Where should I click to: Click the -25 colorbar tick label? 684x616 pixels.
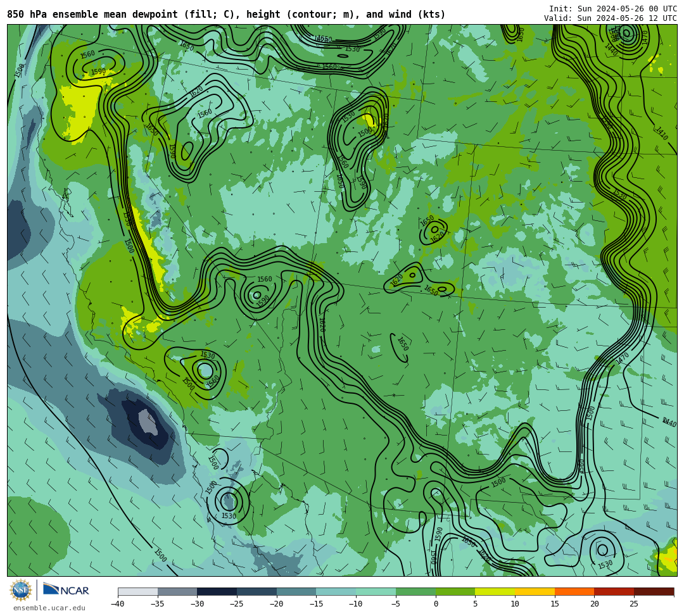click(236, 604)
